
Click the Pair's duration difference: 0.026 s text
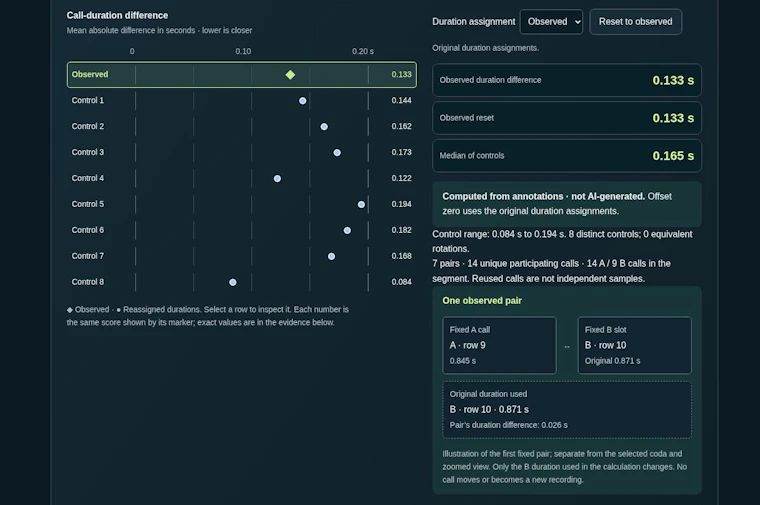coord(508,425)
